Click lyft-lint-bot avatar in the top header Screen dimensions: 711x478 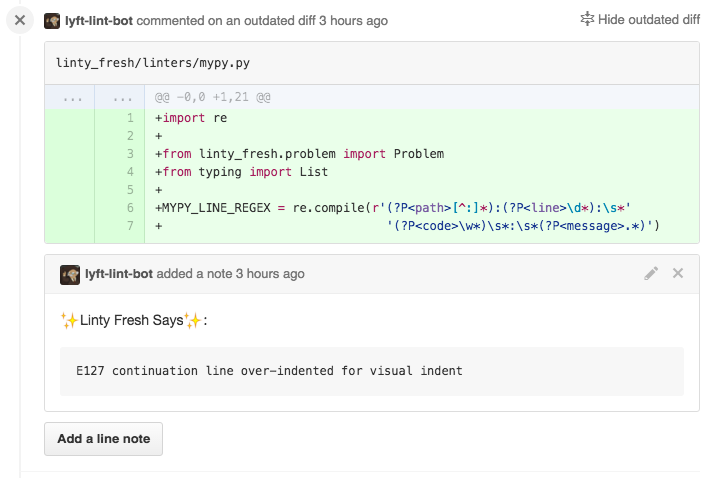(52, 21)
